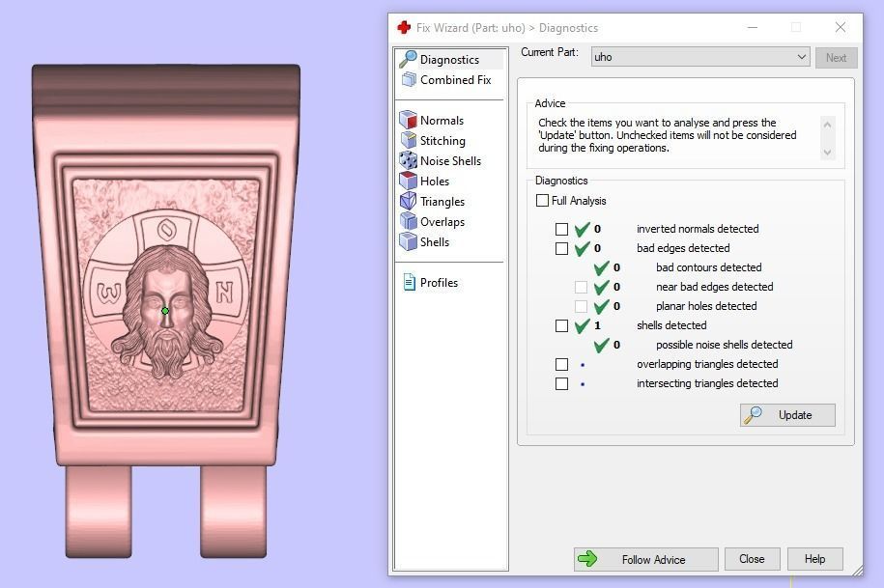Go to the Holes page
The height and width of the screenshot is (588, 884).
click(435, 182)
